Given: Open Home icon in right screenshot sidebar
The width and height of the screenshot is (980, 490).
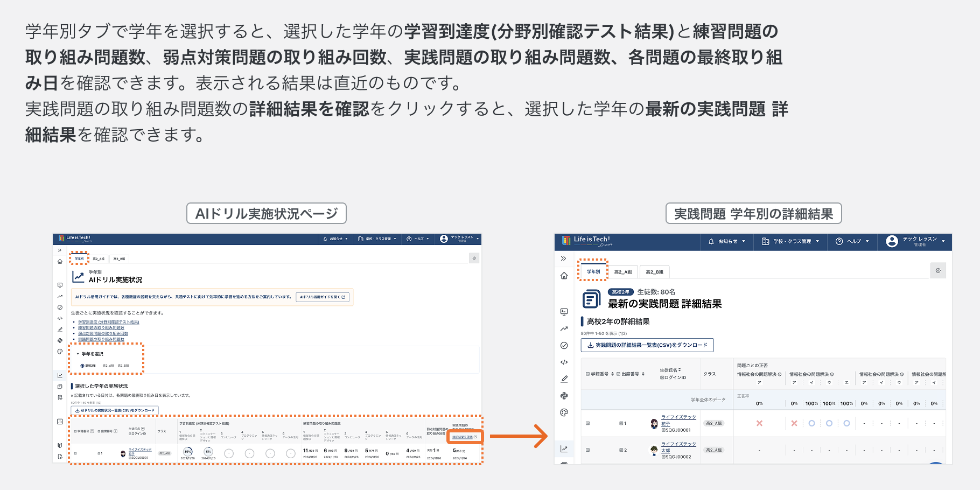Looking at the screenshot, I should (x=564, y=276).
